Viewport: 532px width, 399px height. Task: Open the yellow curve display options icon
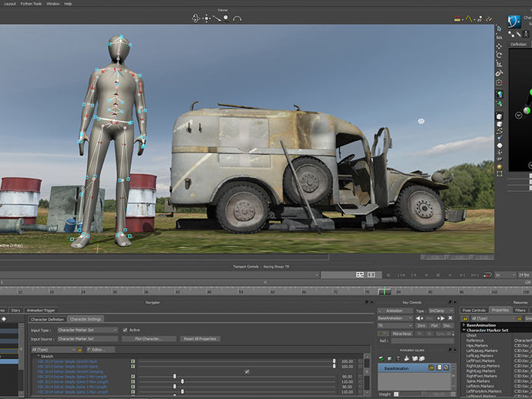pos(469,18)
